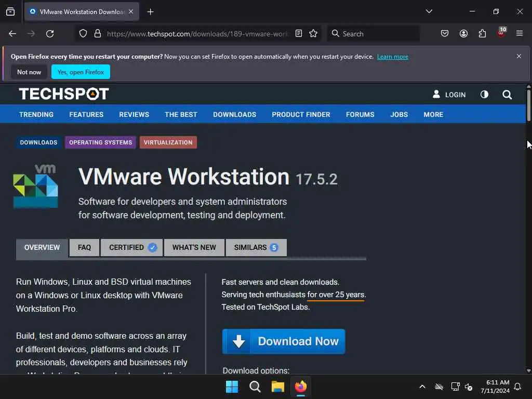Click the Windows Start button

click(232, 387)
